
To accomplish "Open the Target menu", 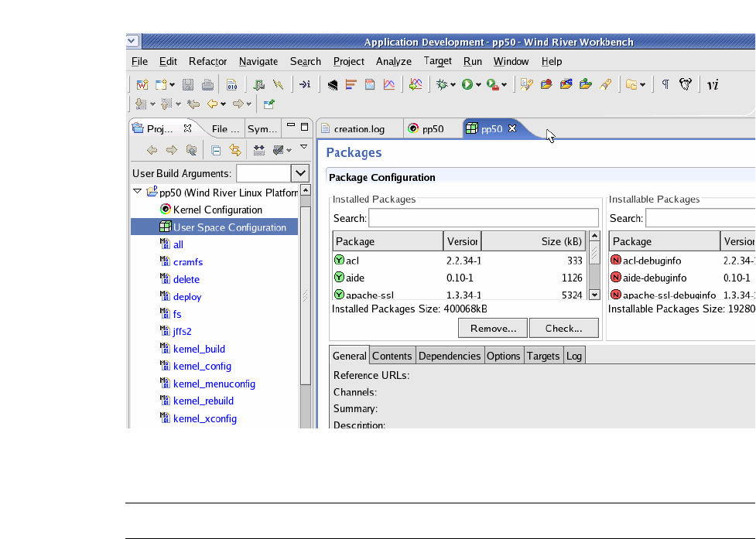I will point(437,61).
